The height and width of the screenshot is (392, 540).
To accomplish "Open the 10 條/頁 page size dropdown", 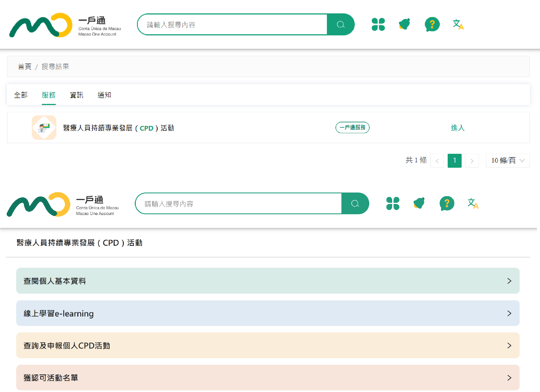I will click(x=507, y=160).
